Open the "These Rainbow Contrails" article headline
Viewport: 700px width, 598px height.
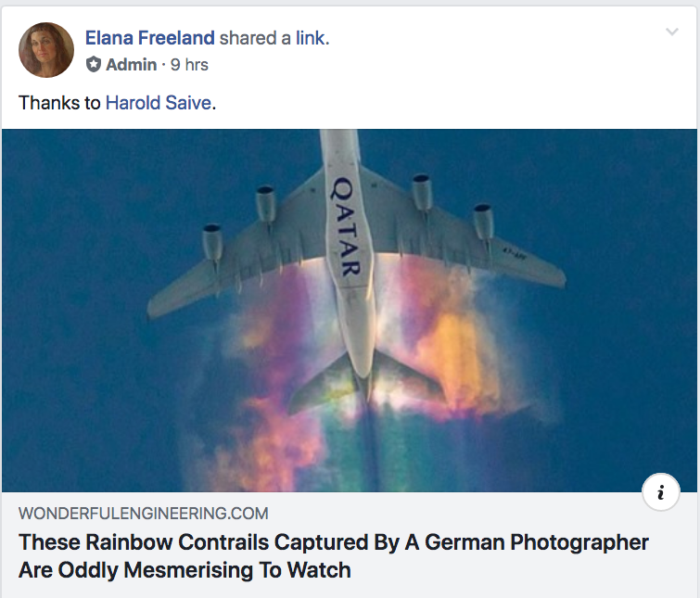(x=334, y=542)
